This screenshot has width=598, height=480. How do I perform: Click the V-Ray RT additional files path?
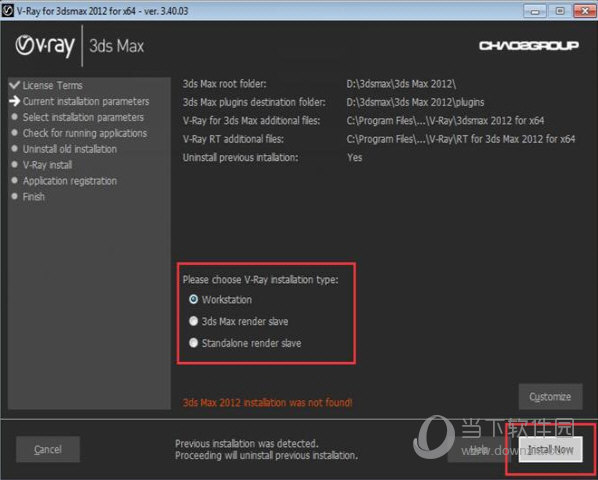[461, 139]
